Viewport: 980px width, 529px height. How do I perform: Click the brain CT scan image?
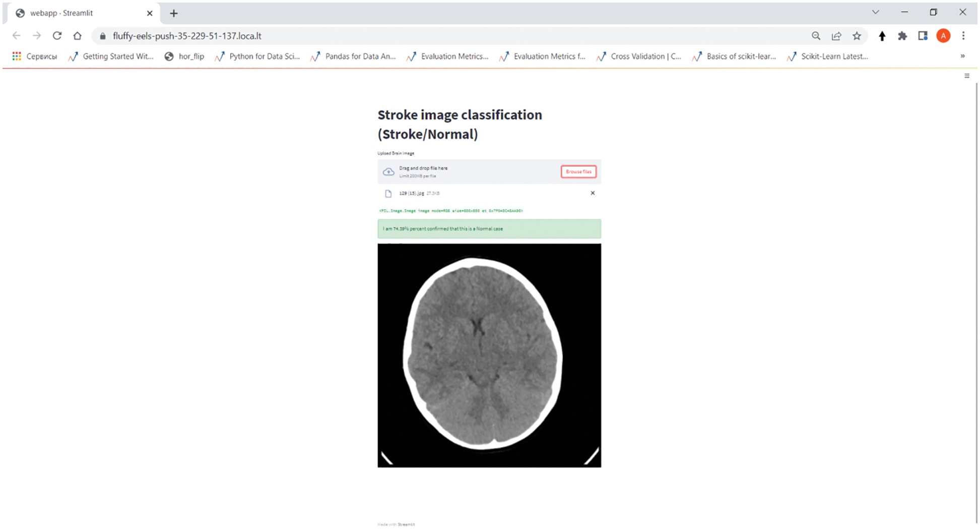489,355
